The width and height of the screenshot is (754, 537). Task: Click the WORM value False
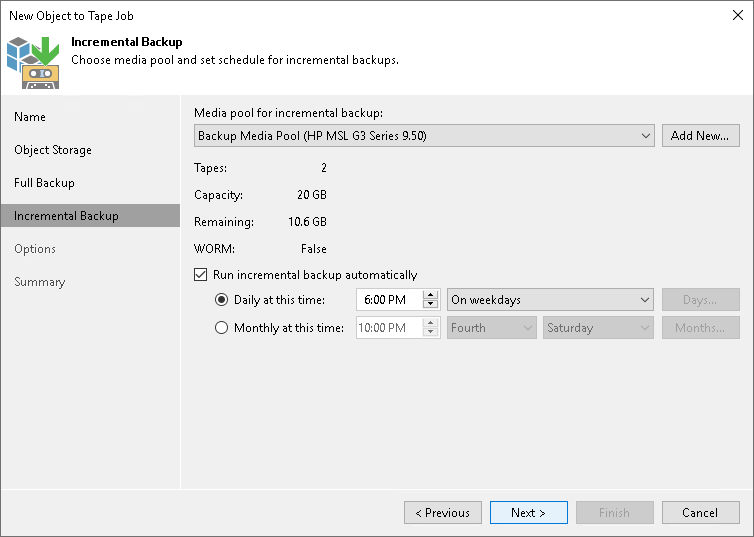tap(314, 249)
